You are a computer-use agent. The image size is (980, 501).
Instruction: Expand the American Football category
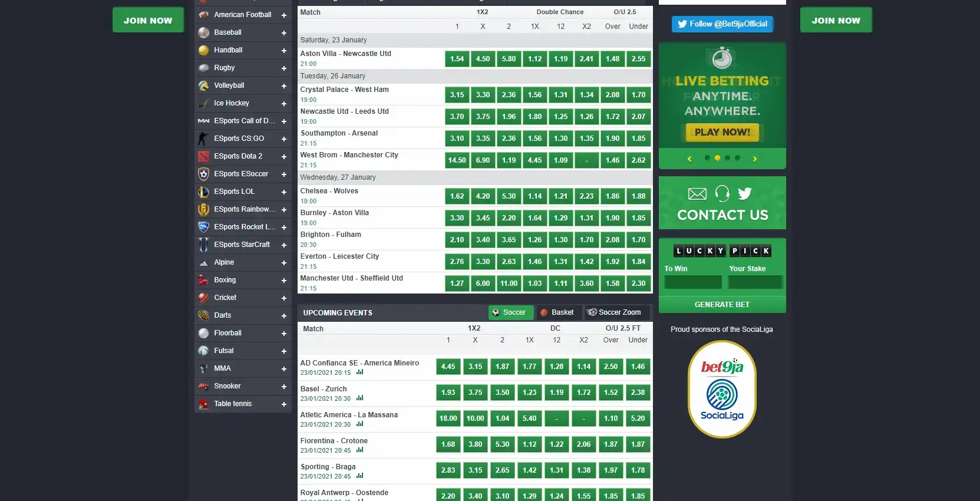coord(283,15)
